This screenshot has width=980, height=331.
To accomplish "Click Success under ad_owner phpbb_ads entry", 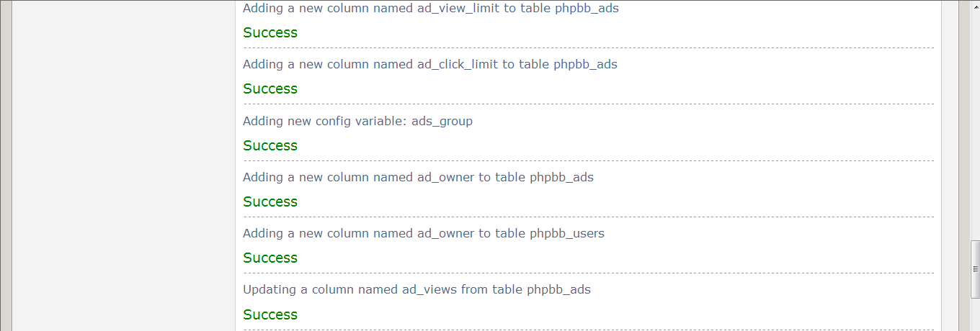I will click(270, 201).
